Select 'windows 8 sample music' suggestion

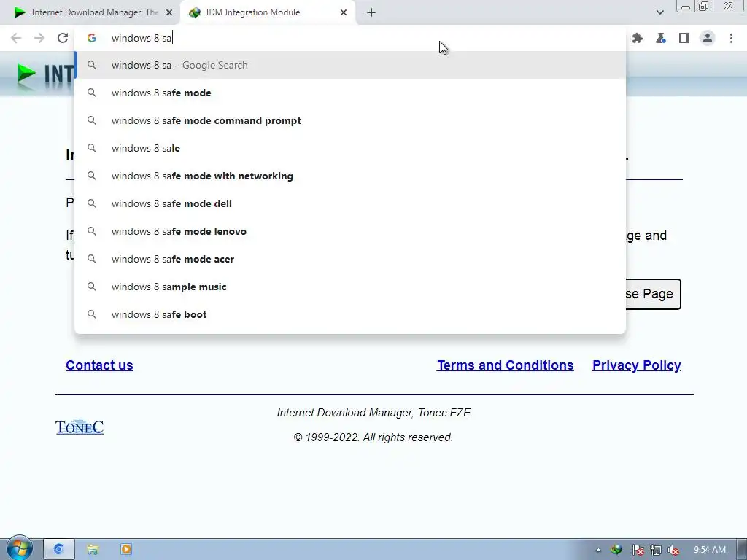[350, 287]
